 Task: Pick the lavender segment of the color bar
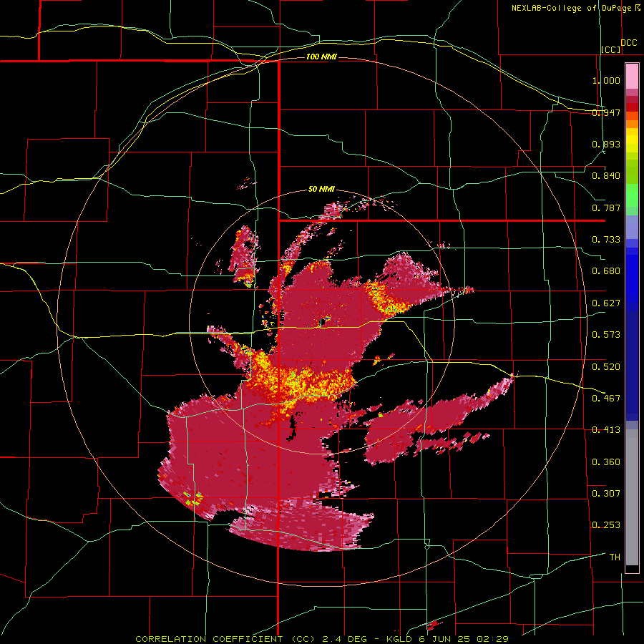point(632,227)
